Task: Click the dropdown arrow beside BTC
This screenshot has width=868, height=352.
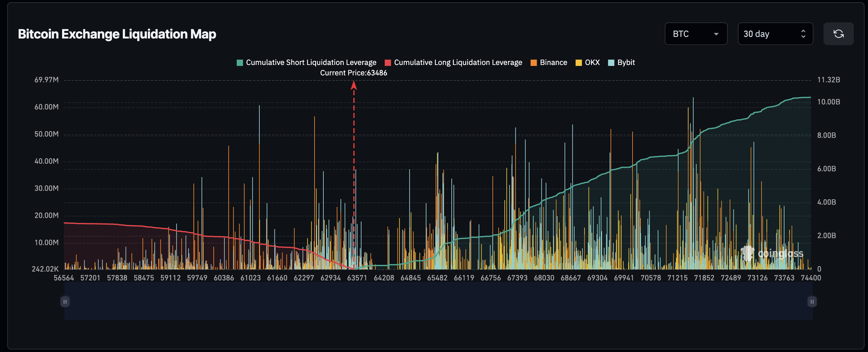Action: 716,34
